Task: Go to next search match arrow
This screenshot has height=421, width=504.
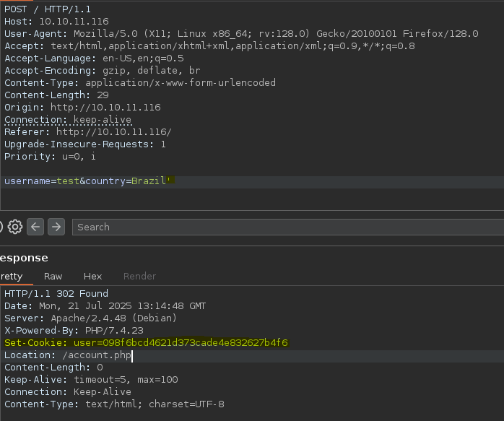Action: (x=56, y=227)
